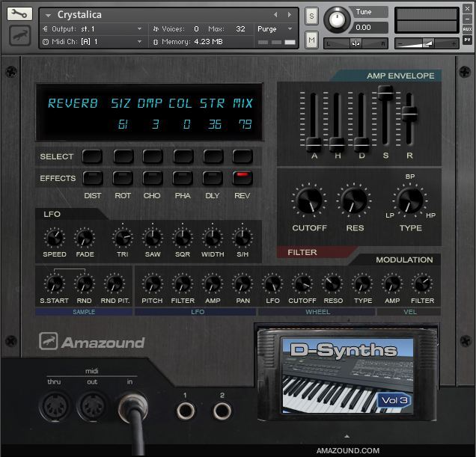Toggle the AUX sends button

[467, 29]
